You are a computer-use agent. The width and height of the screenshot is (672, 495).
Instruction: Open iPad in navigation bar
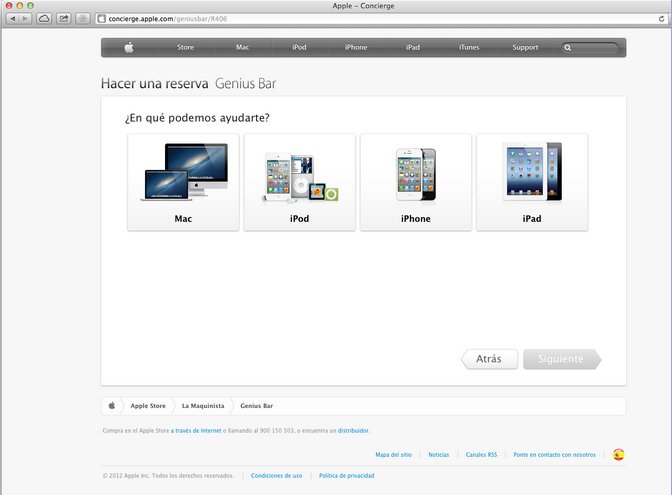pos(413,48)
